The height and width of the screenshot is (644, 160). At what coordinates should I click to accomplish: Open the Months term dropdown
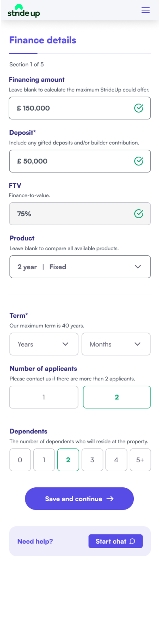coord(116,344)
